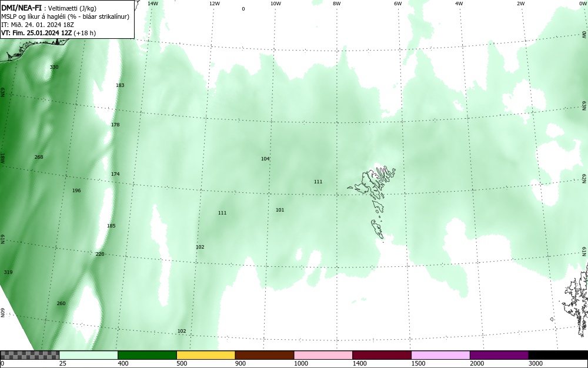Click the VT: Fim. 25.01.2024 12Z line
Image resolution: width=588 pixels, height=368 pixels.
tap(48, 33)
